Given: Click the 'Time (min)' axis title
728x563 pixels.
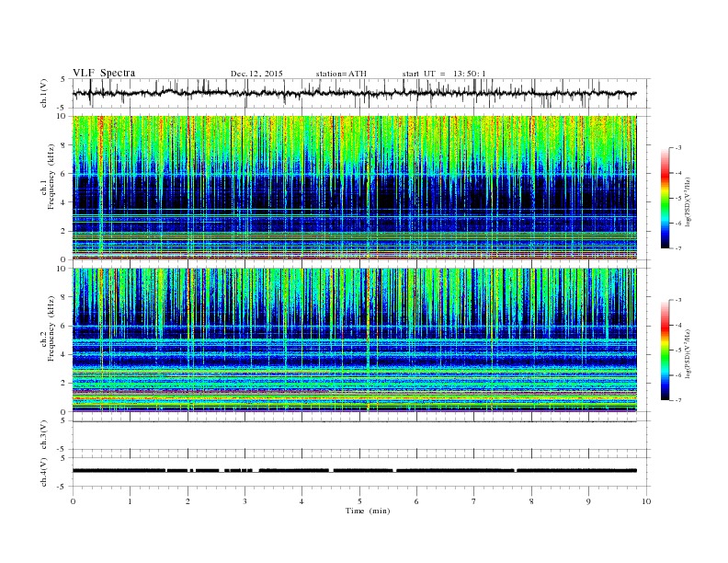Looking at the screenshot, I should pyautogui.click(x=368, y=511).
